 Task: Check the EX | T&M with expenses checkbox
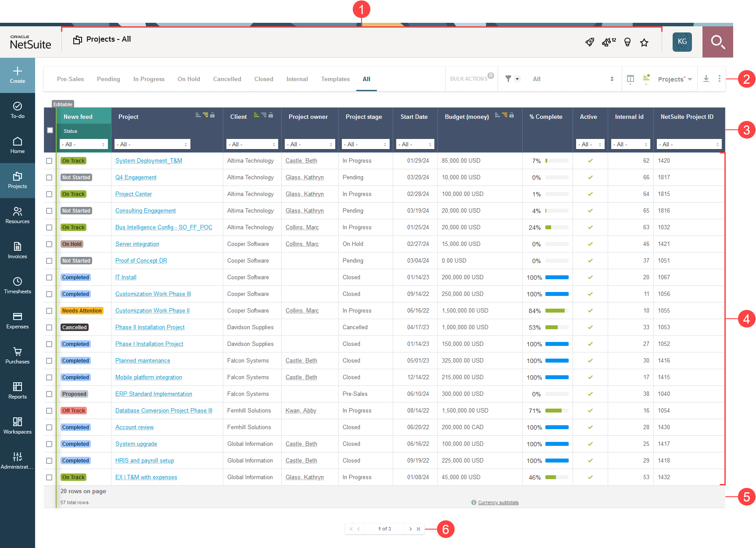point(49,477)
